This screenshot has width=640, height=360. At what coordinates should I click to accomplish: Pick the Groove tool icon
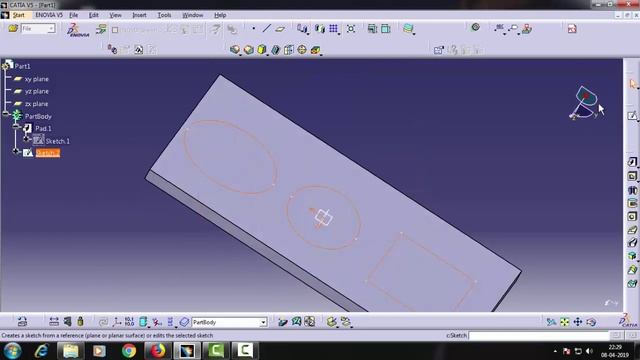(632, 203)
